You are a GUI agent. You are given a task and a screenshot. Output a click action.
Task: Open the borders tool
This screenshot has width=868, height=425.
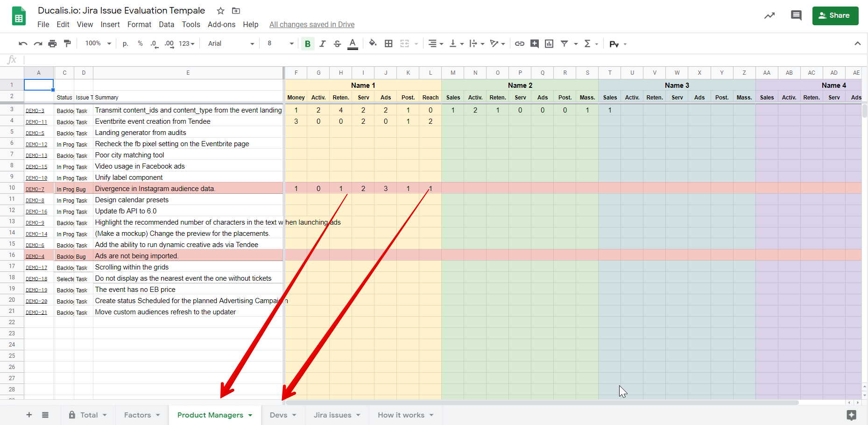(x=388, y=43)
